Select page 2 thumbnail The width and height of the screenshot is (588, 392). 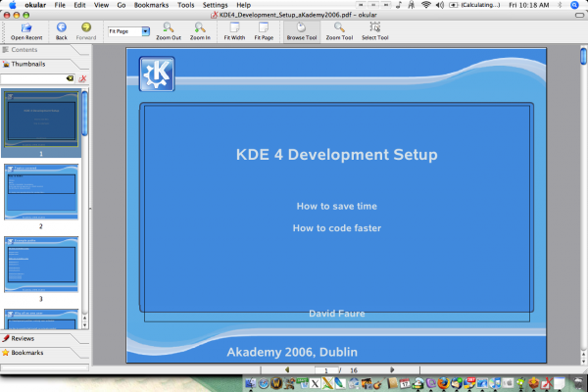(x=41, y=192)
